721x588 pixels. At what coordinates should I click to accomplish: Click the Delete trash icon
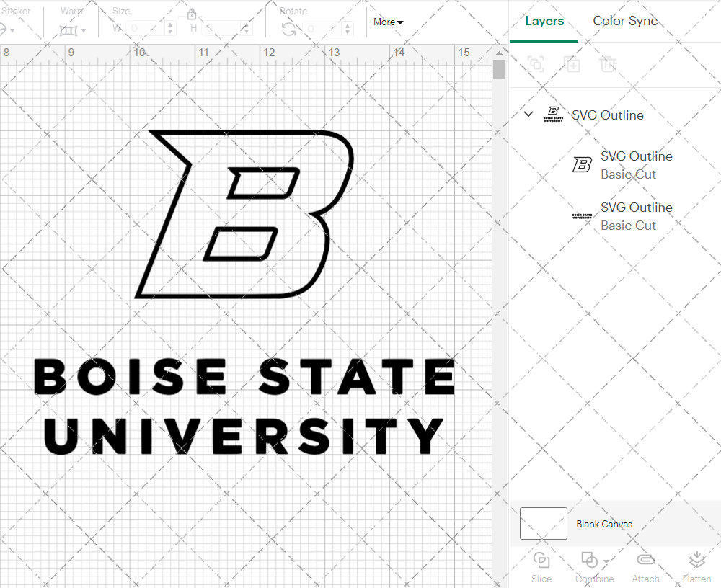pos(609,64)
